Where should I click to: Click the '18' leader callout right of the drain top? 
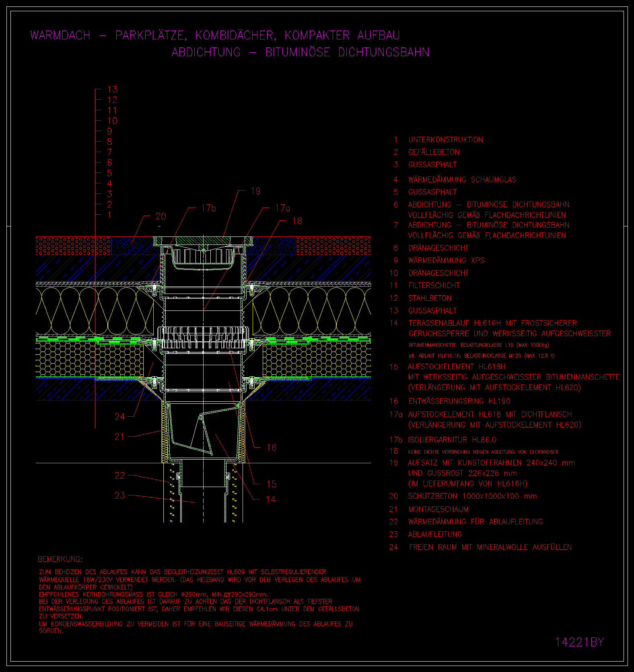[297, 221]
